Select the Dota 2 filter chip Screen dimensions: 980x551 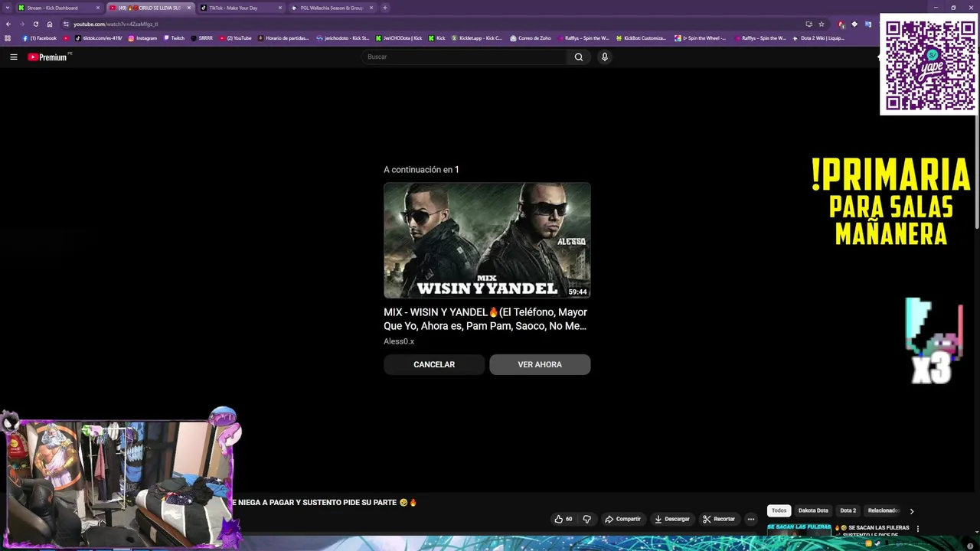coord(848,510)
